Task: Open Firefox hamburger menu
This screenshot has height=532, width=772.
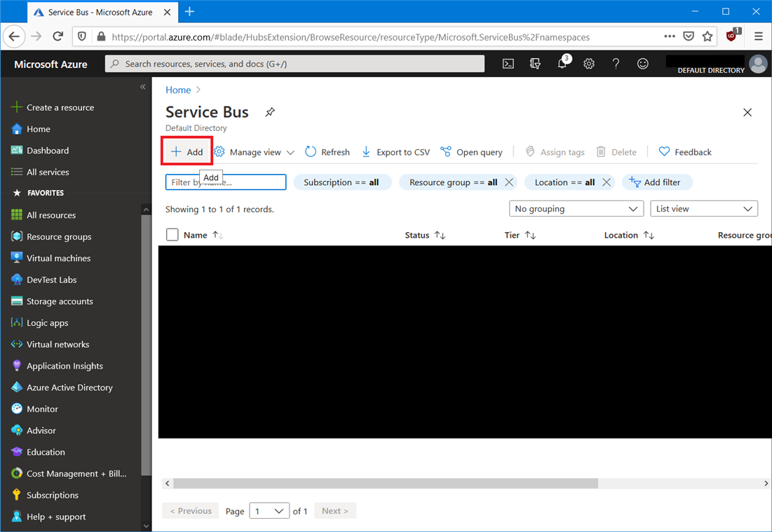Action: 758,36
